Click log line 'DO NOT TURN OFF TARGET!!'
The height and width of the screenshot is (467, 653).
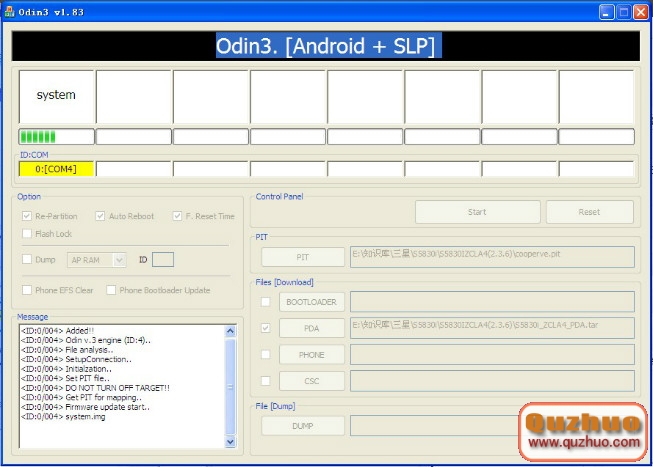coord(95,388)
